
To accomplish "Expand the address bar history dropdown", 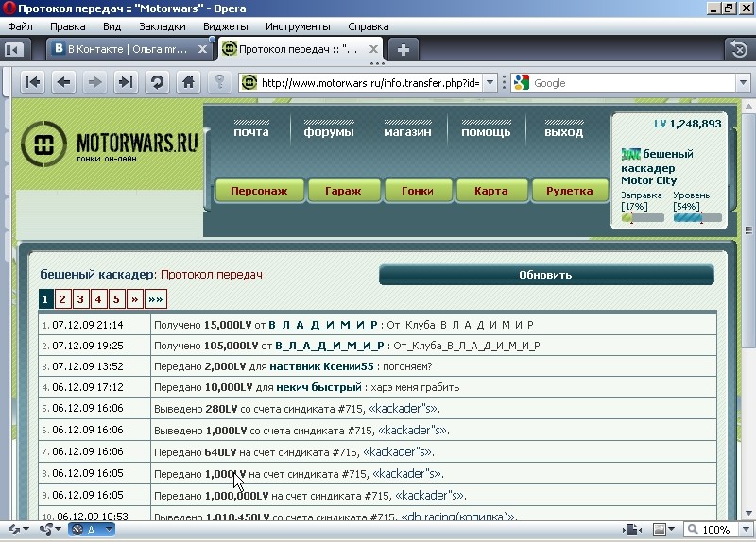I will click(x=490, y=83).
